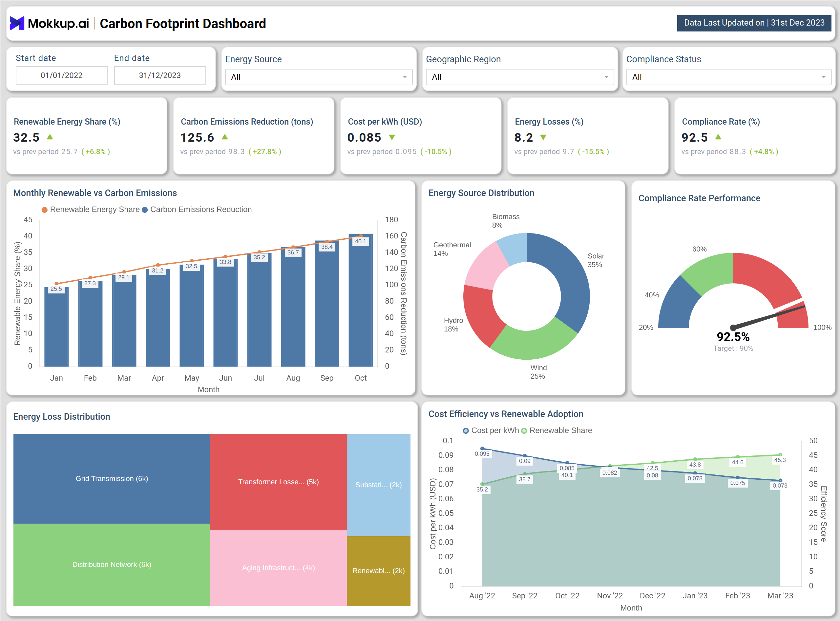The image size is (840, 621).
Task: Click the up arrow beside 32.5 value
Action: (50, 137)
